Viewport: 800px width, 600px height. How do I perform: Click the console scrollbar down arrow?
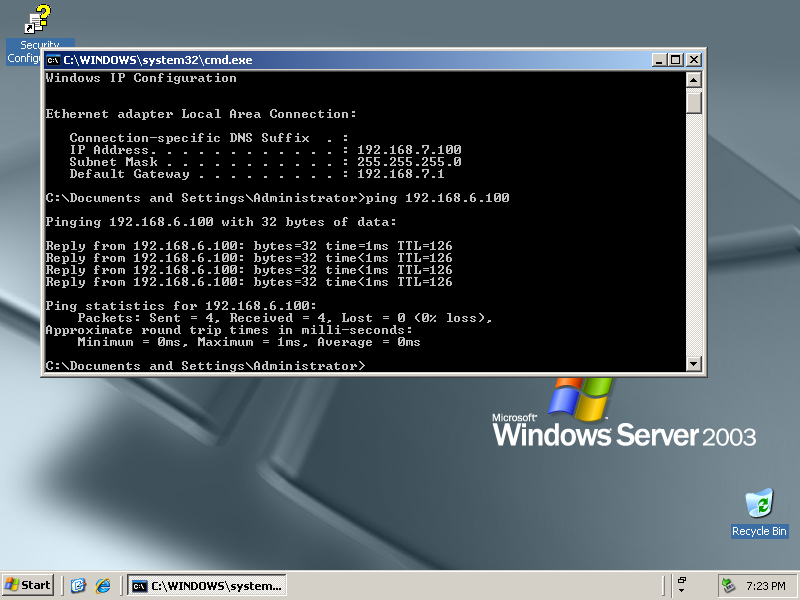tap(694, 364)
